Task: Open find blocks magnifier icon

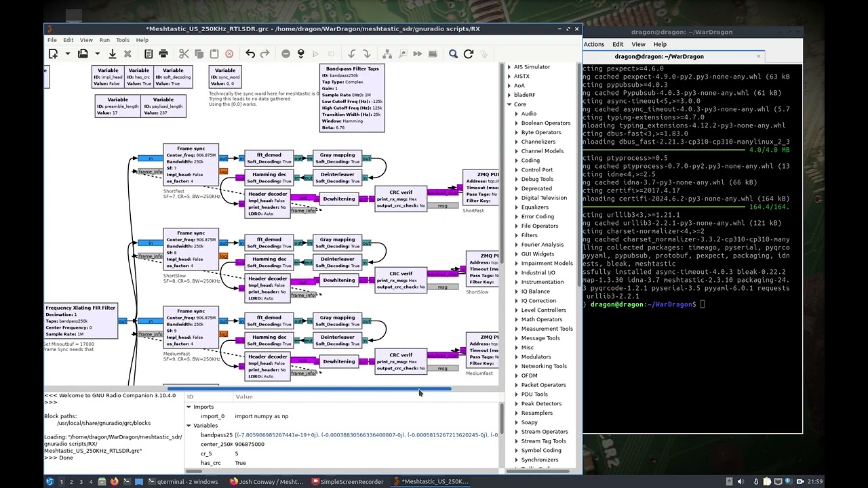Action: pyautogui.click(x=453, y=54)
